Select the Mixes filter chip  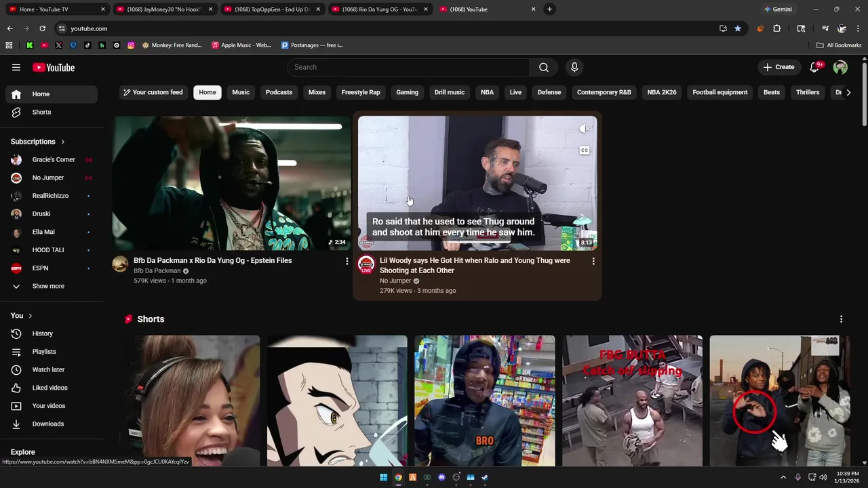coord(317,92)
